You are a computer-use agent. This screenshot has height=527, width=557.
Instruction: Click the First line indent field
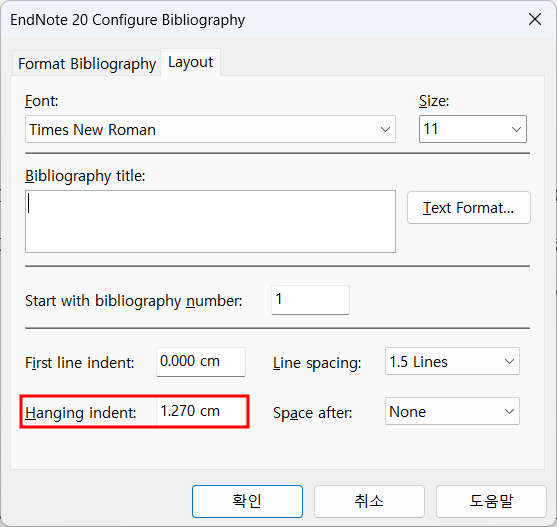pos(201,362)
